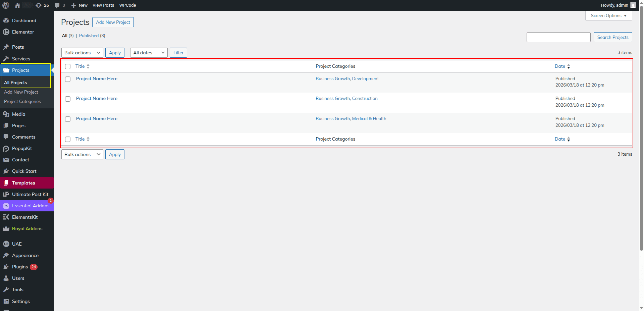
Task: Open the admin avatar icon
Action: pos(633,5)
